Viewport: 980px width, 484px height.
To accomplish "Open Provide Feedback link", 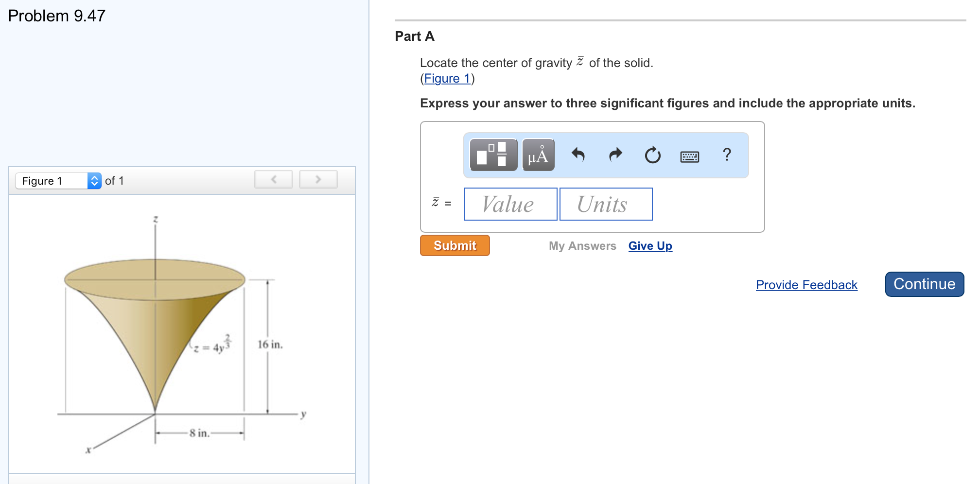I will 806,285.
